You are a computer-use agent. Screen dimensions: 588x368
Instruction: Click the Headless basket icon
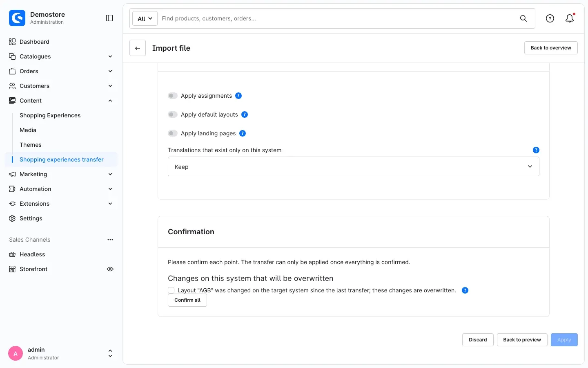[x=12, y=254]
